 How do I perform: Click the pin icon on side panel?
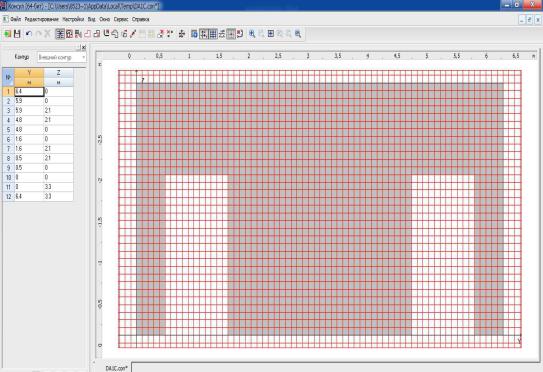pos(78,47)
